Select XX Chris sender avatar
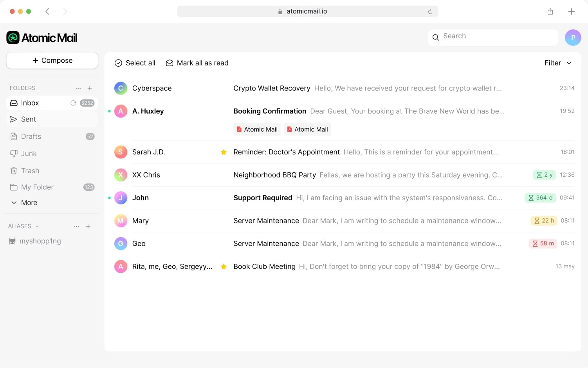588x368 pixels. point(121,175)
